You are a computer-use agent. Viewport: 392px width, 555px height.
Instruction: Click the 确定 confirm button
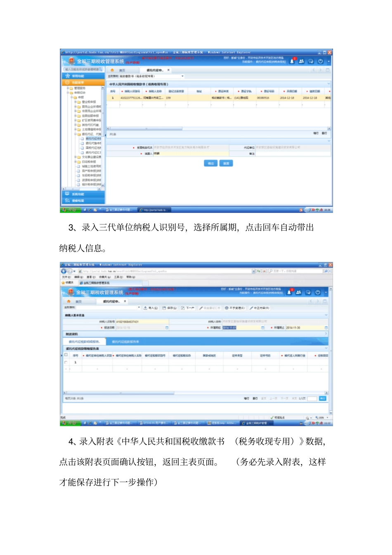tap(211, 163)
